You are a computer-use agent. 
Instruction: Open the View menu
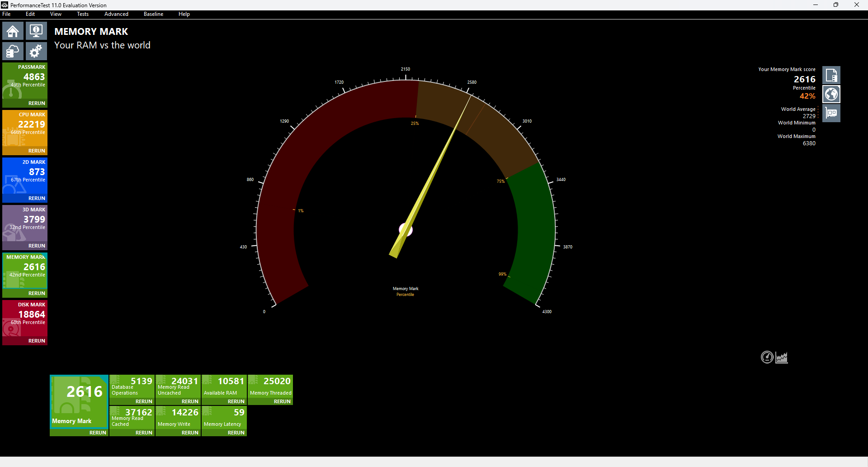pyautogui.click(x=56, y=14)
